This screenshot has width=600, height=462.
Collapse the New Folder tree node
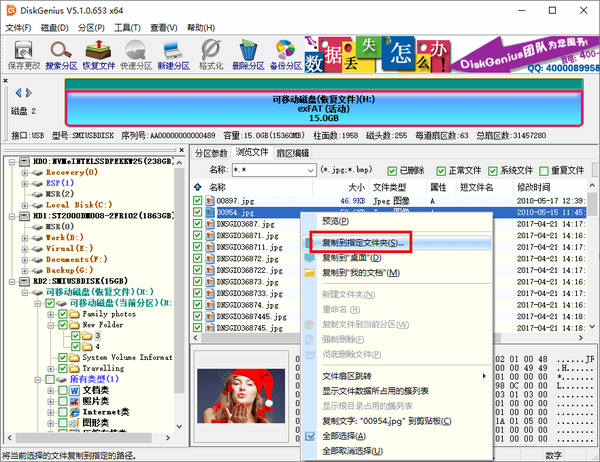coord(50,325)
